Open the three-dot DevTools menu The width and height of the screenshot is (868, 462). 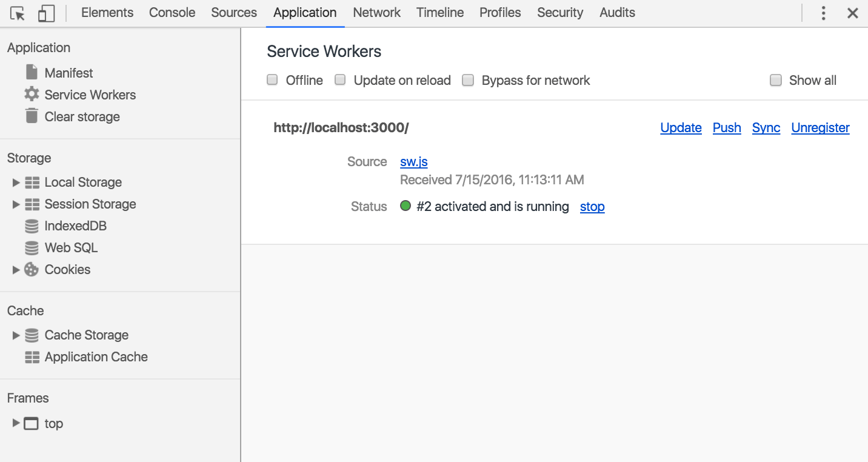823,13
